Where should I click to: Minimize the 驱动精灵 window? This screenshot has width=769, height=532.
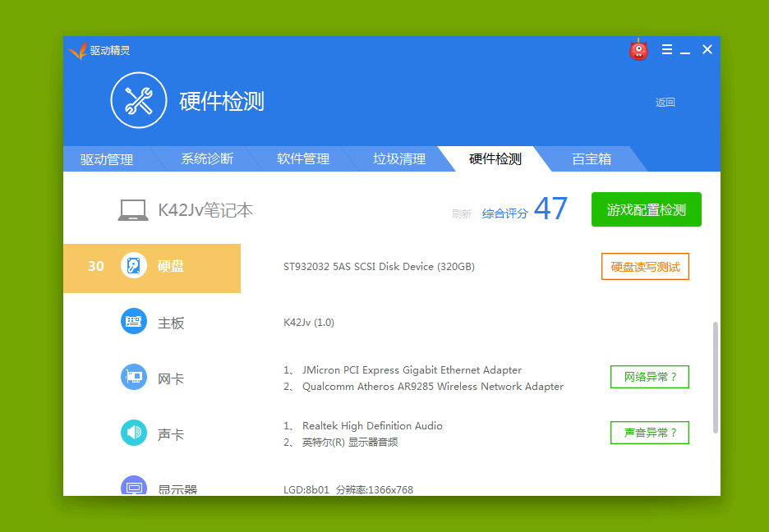685,52
